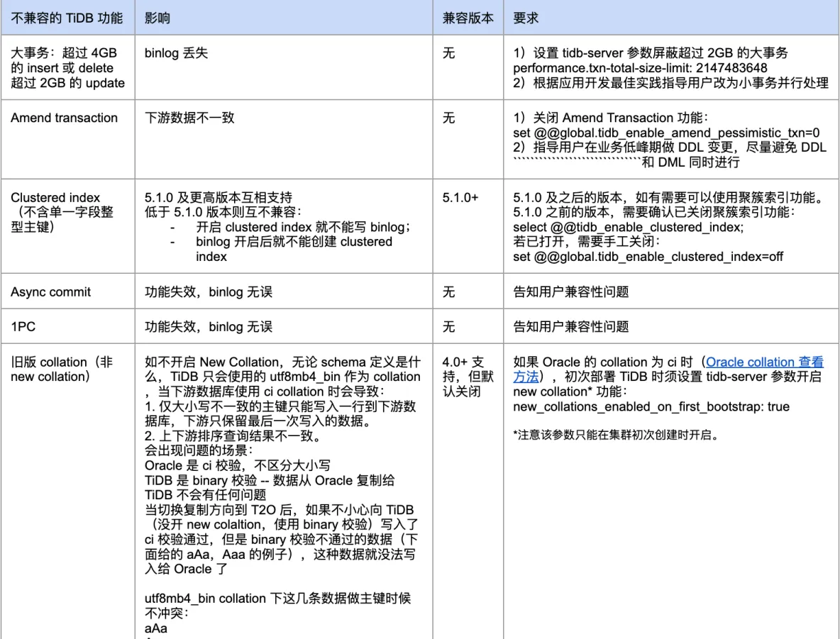
Task: Click 告知用户兼容性问题 in 1PC row
Action: [x=571, y=327]
